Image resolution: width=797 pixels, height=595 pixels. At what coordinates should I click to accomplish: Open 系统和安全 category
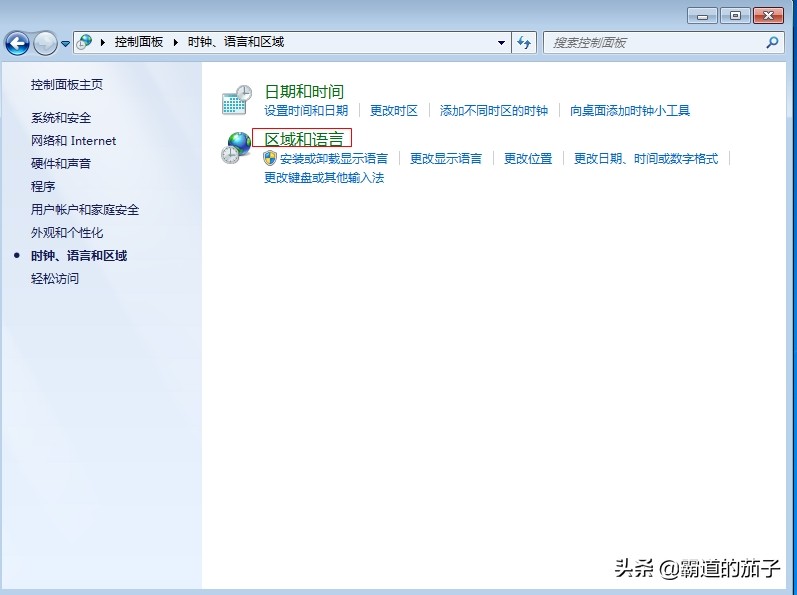(61, 118)
